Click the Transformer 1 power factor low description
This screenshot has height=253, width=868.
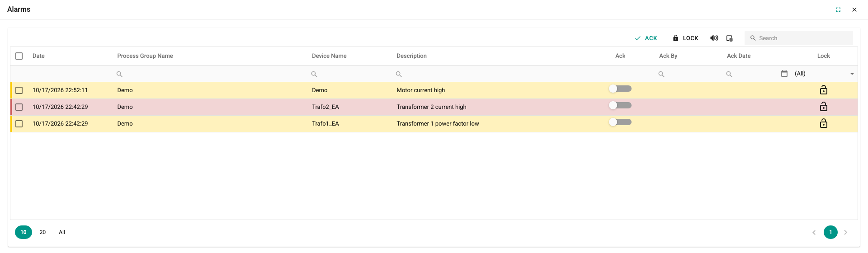pos(438,124)
